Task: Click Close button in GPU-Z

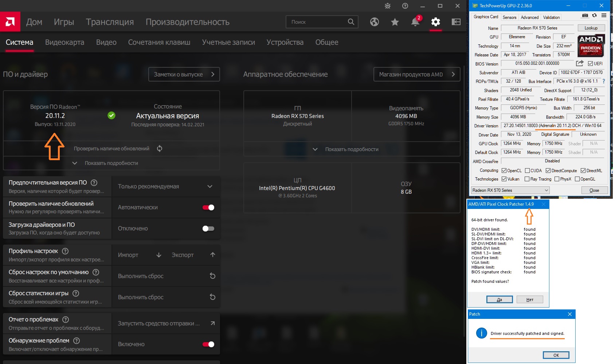Action: (x=594, y=190)
